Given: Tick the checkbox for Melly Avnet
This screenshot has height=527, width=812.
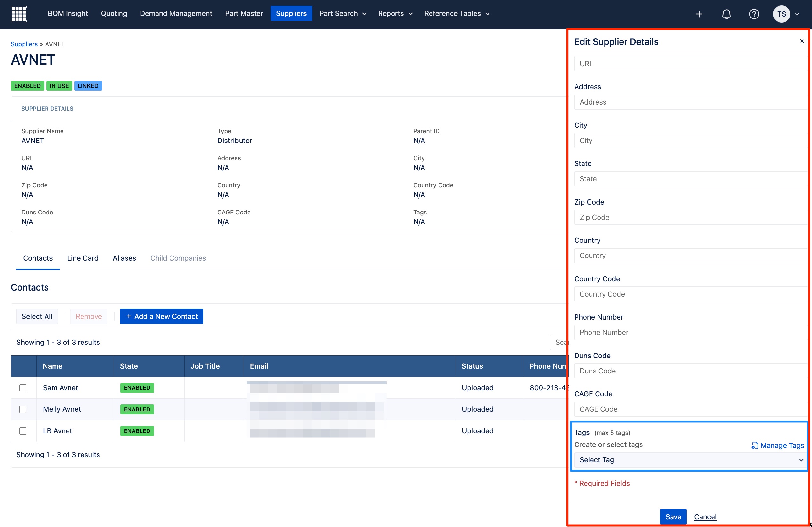Looking at the screenshot, I should (23, 409).
